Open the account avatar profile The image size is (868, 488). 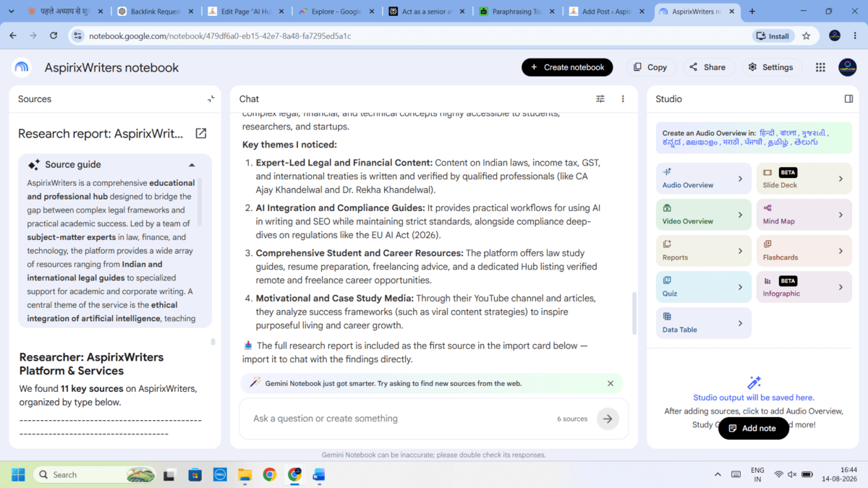848,67
